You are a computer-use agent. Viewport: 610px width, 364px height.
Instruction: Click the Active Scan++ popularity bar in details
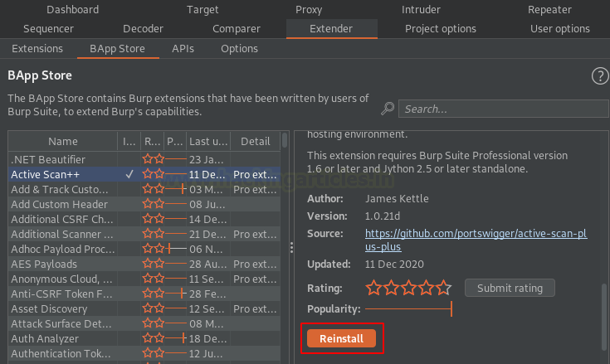(408, 308)
